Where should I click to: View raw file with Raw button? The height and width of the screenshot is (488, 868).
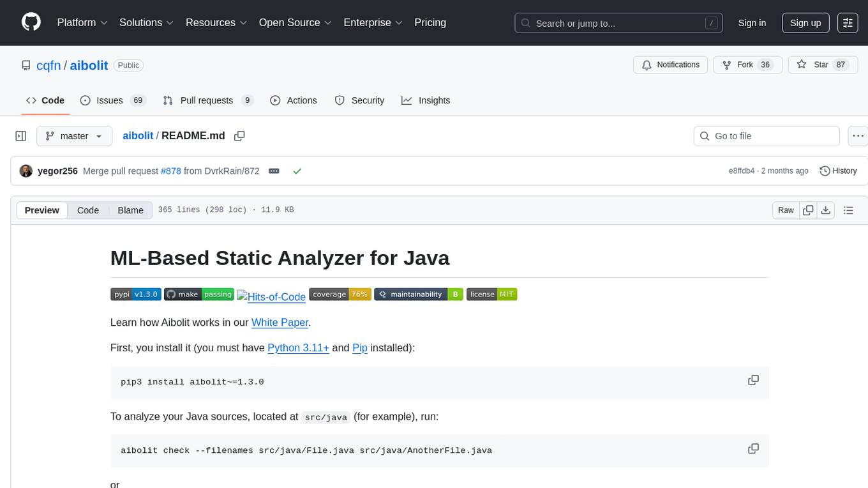pyautogui.click(x=786, y=210)
